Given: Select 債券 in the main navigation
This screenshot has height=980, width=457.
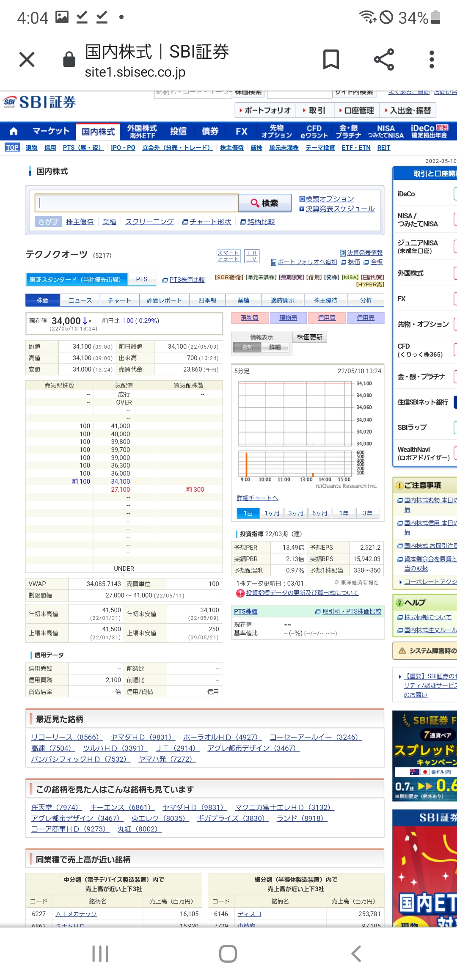Looking at the screenshot, I should (210, 132).
